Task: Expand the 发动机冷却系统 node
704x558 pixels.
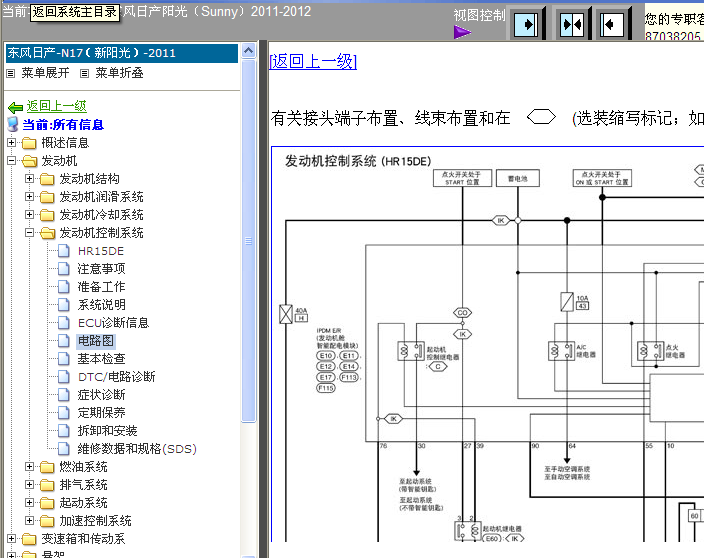Action: tap(29, 215)
